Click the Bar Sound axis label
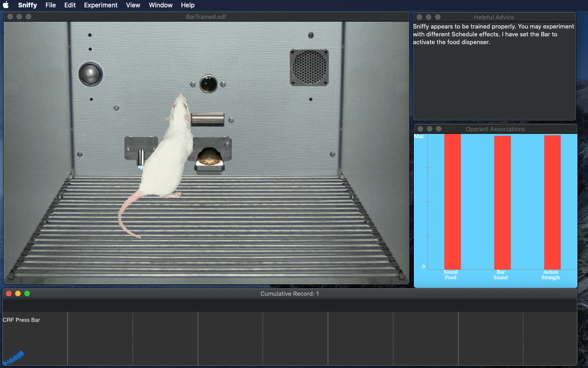The image size is (588, 368). [501, 275]
